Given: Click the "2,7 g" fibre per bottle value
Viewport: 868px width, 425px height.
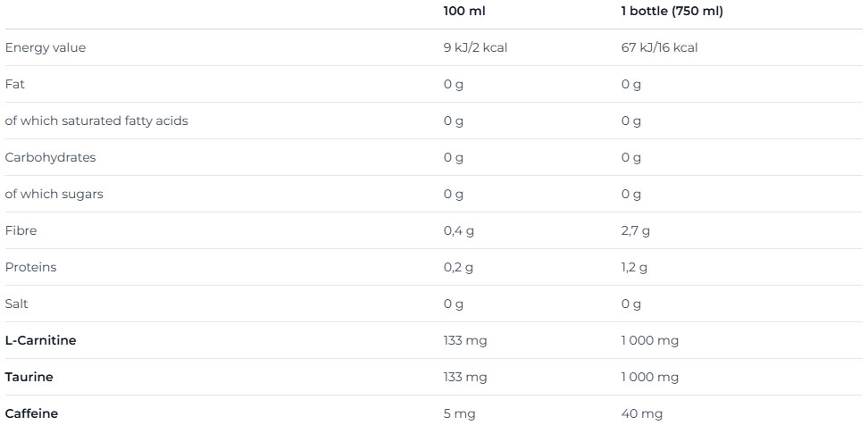Looking at the screenshot, I should [635, 231].
